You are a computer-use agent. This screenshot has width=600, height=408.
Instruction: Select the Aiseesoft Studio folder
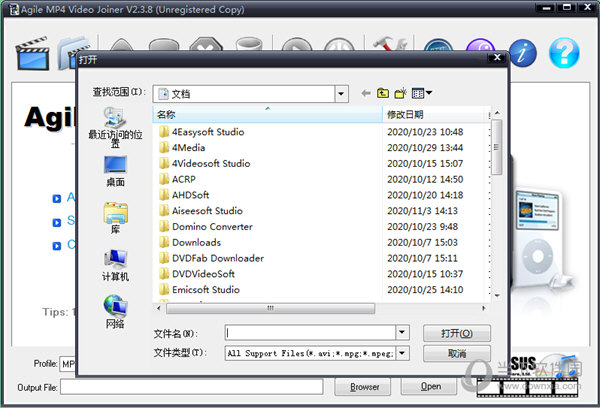(x=201, y=211)
